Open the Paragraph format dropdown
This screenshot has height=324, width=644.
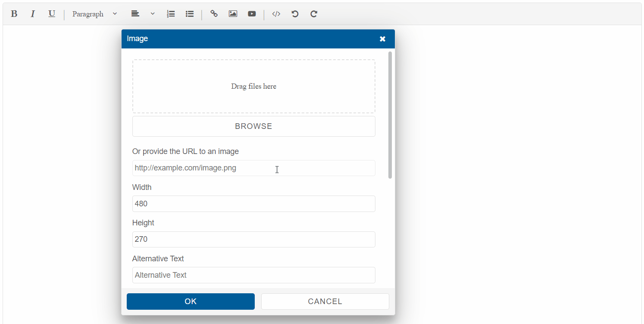[x=94, y=14]
